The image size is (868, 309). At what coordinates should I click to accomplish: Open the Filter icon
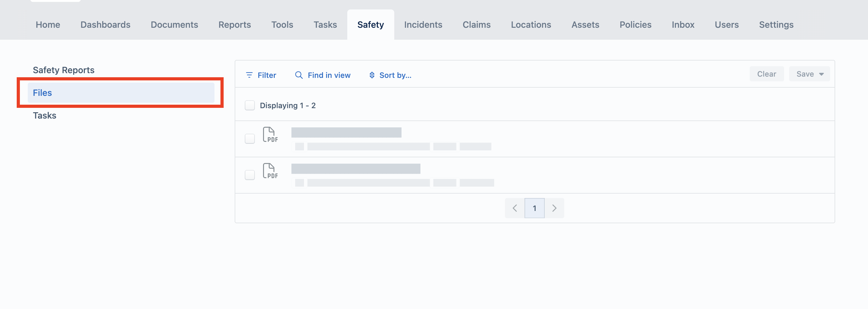[x=249, y=75]
